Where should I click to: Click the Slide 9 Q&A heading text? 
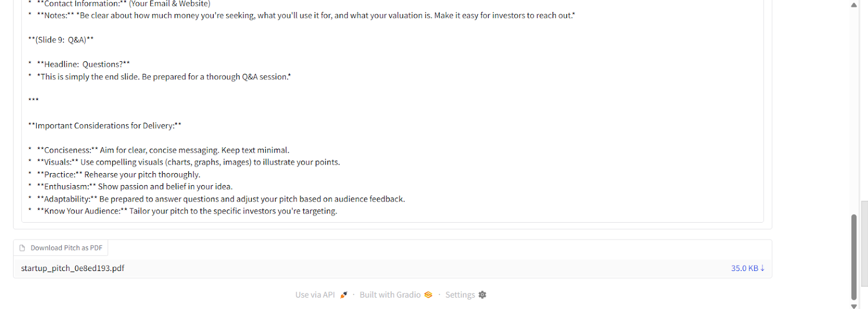(x=61, y=40)
